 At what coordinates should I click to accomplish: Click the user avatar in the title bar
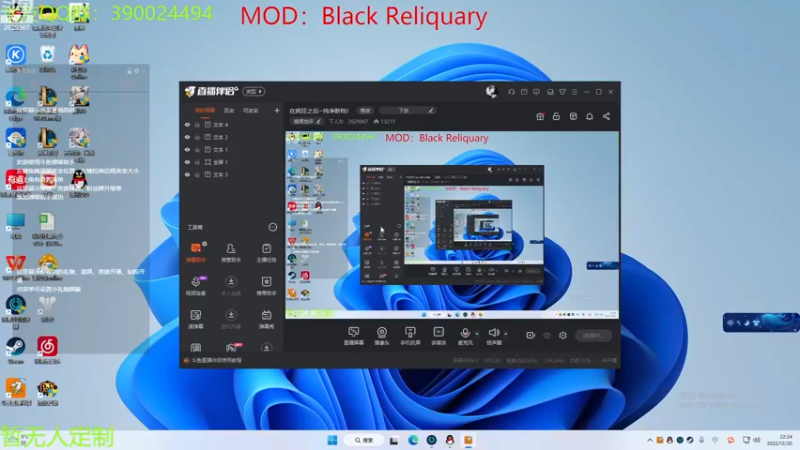tap(491, 91)
